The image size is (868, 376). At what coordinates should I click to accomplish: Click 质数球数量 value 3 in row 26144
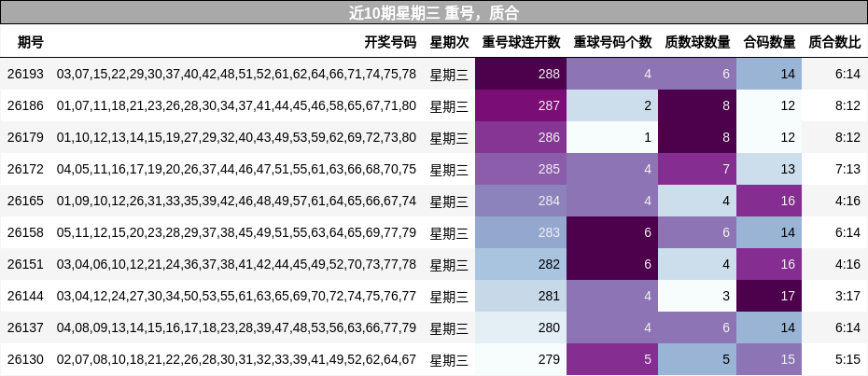click(697, 296)
